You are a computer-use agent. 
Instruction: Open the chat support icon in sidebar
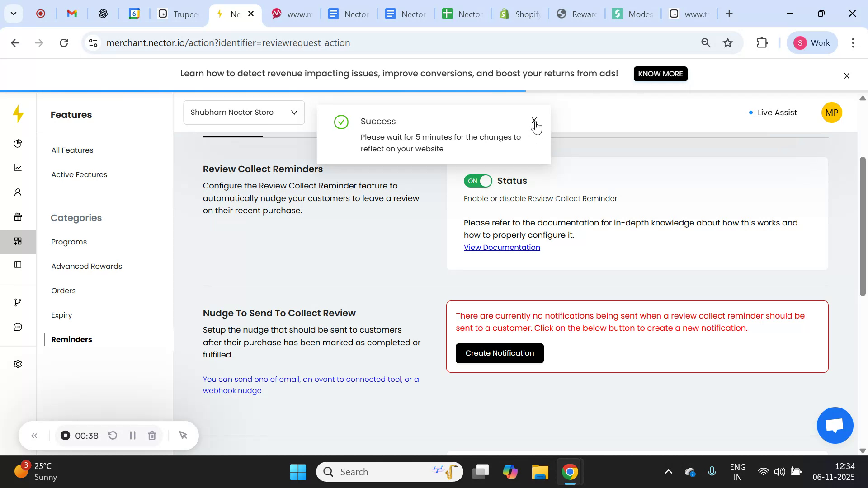point(18,327)
